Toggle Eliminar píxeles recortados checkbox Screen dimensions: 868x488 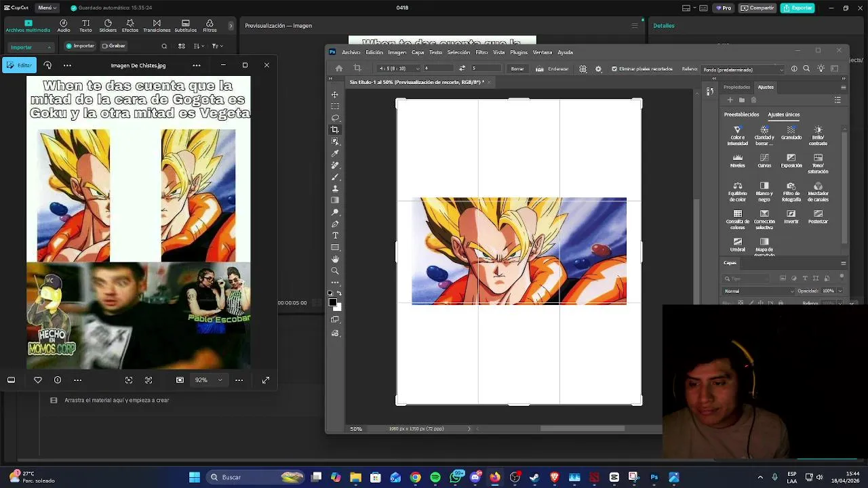click(614, 69)
